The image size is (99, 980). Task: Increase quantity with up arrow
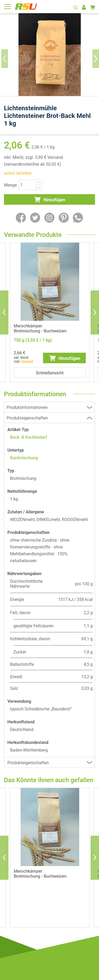[x=39, y=183]
